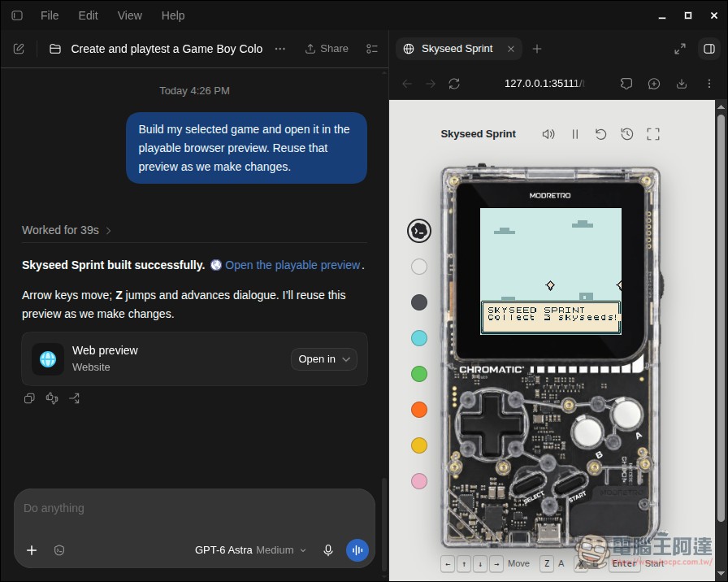Reset the game with the restart arrow
Screen dimensions: 728x582
[600, 134]
